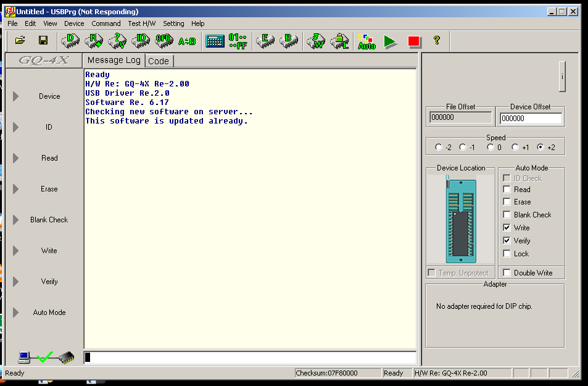This screenshot has height=386, width=588.
Task: Open the File menu
Action: (12, 23)
